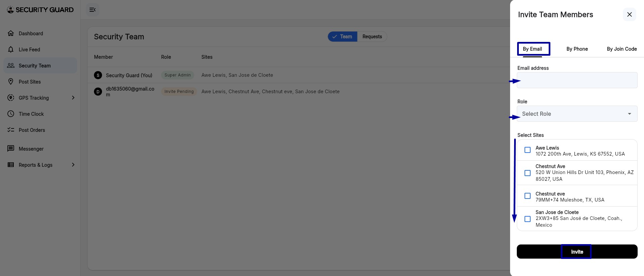The height and width of the screenshot is (276, 644).
Task: Open Messenger from the sidebar
Action: coord(40,149)
